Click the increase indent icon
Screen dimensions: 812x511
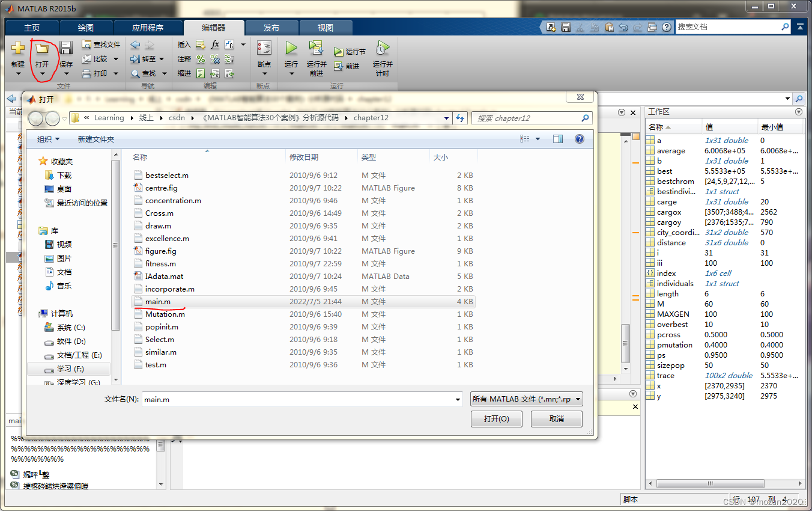click(x=215, y=73)
